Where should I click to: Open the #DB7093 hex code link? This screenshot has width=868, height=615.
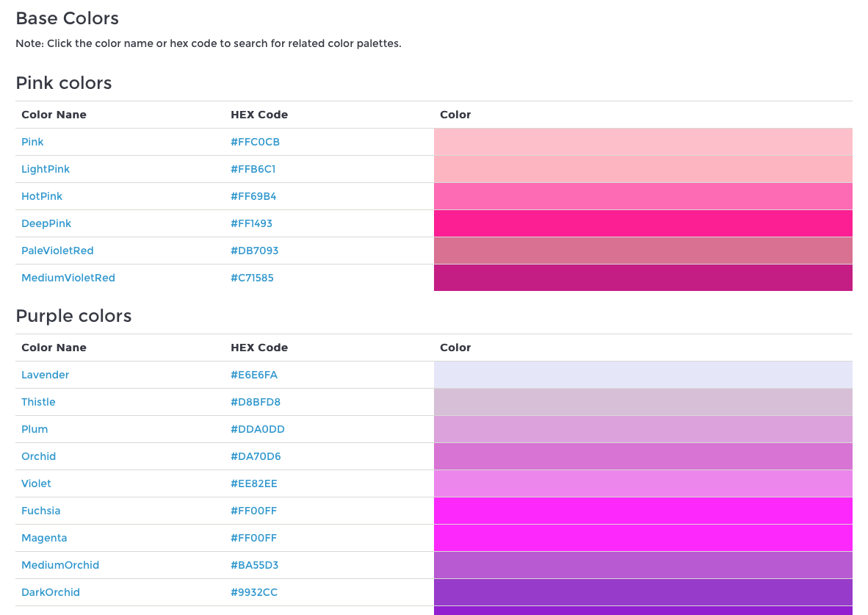[254, 251]
